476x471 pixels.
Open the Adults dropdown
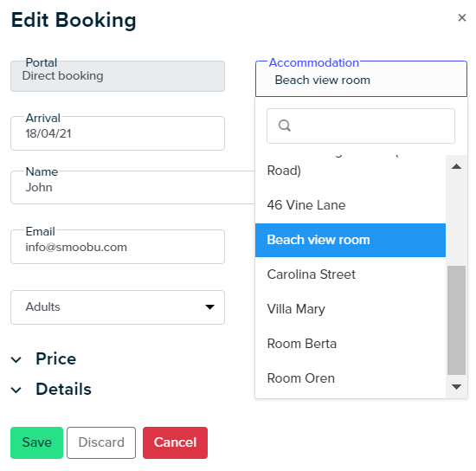[x=118, y=307]
